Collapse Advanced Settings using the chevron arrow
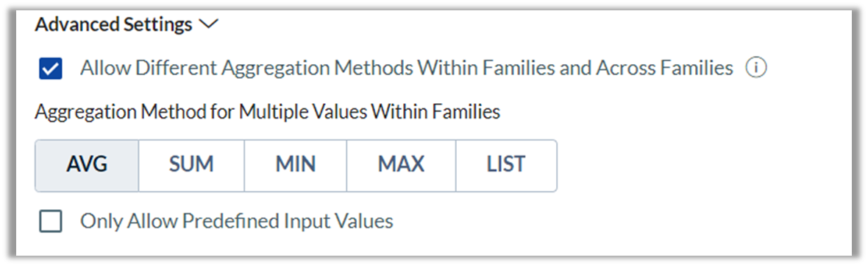Viewport: 868px width, 266px height. pos(209,25)
